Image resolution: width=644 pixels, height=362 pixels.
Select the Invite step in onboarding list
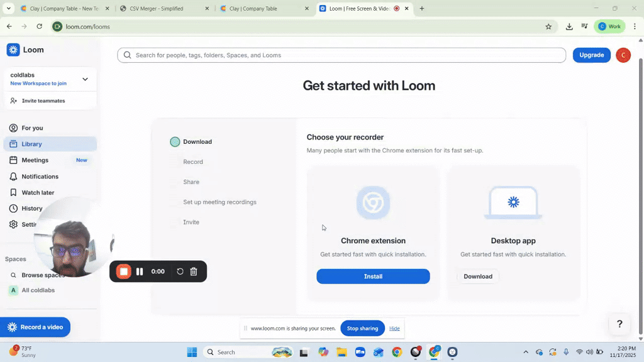click(x=191, y=222)
